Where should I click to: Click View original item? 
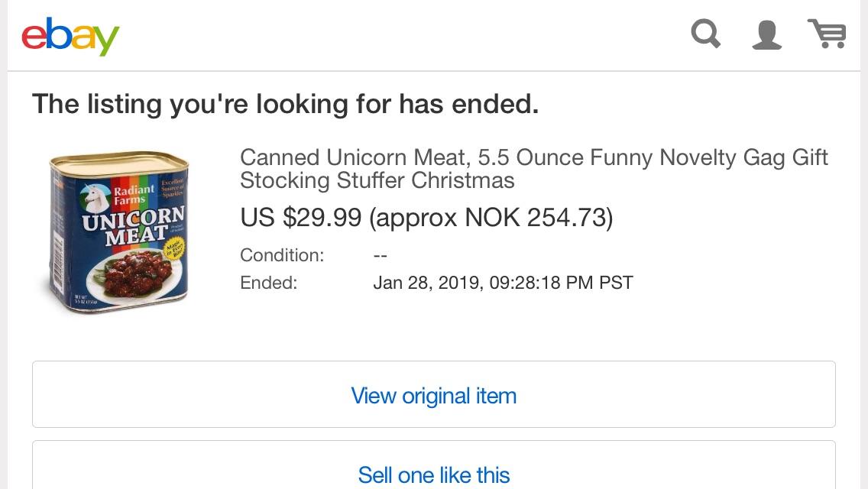tap(433, 395)
